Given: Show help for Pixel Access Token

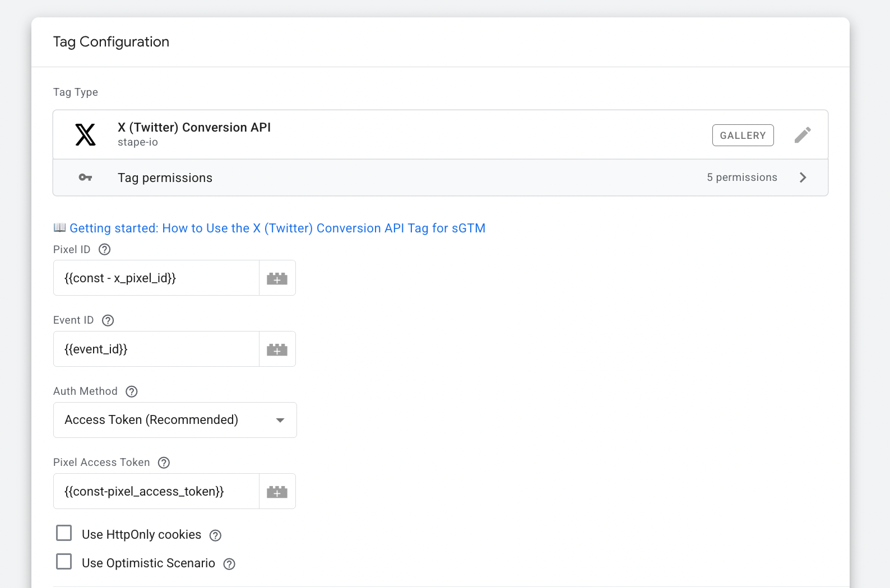Looking at the screenshot, I should pyautogui.click(x=164, y=463).
